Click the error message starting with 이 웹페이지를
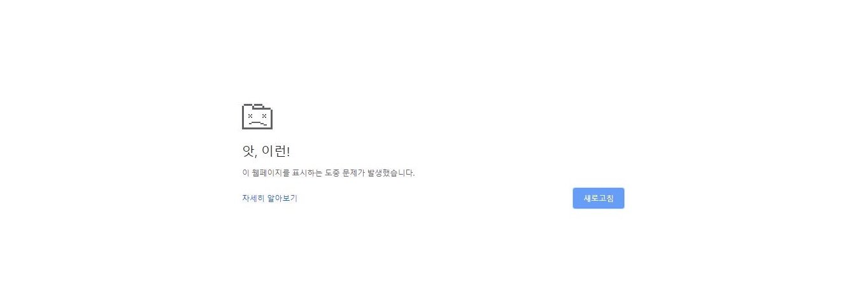 click(329, 173)
